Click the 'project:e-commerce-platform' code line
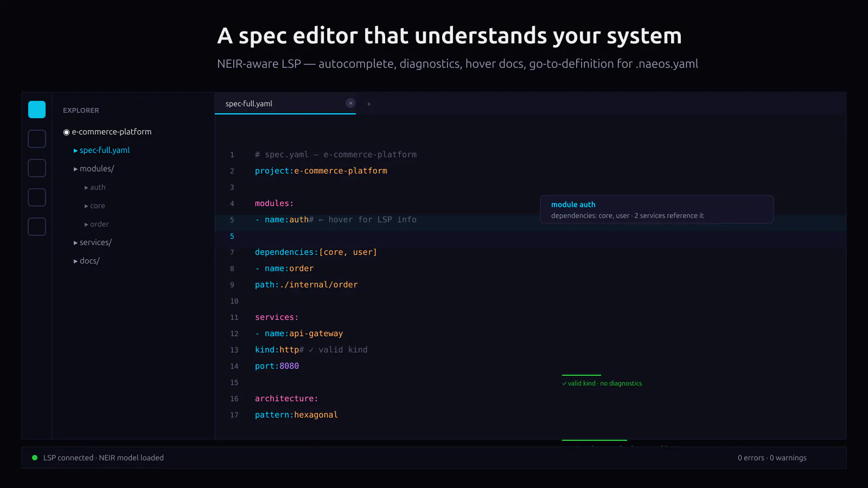868x488 pixels. (321, 171)
